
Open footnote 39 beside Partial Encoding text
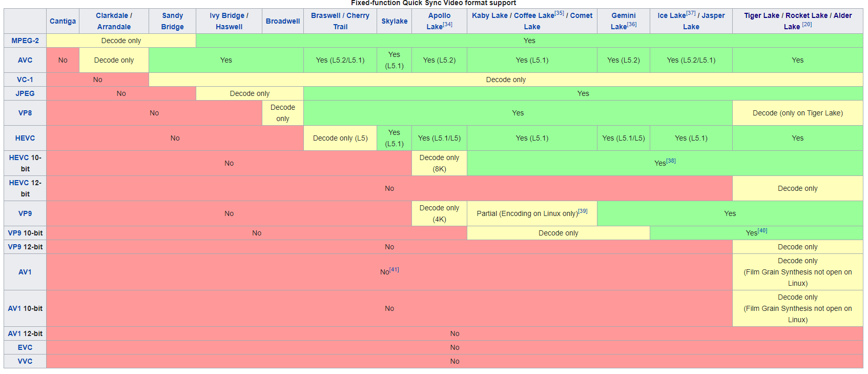[583, 211]
